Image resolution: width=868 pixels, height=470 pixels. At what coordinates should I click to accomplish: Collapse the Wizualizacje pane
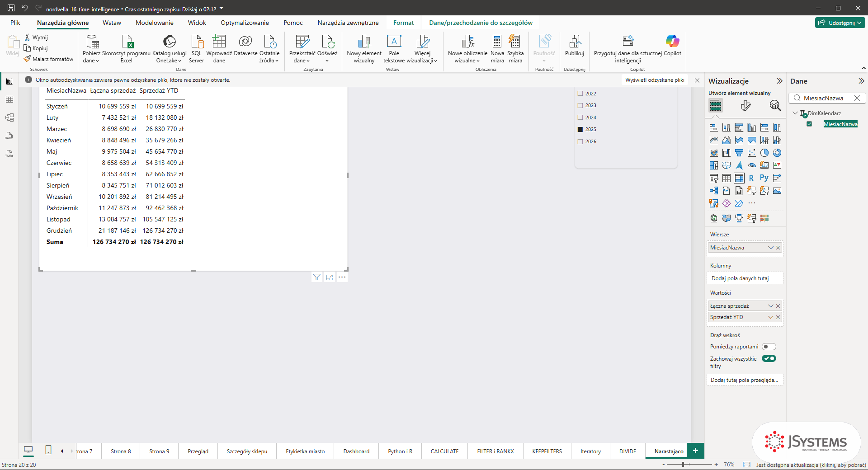[779, 81]
